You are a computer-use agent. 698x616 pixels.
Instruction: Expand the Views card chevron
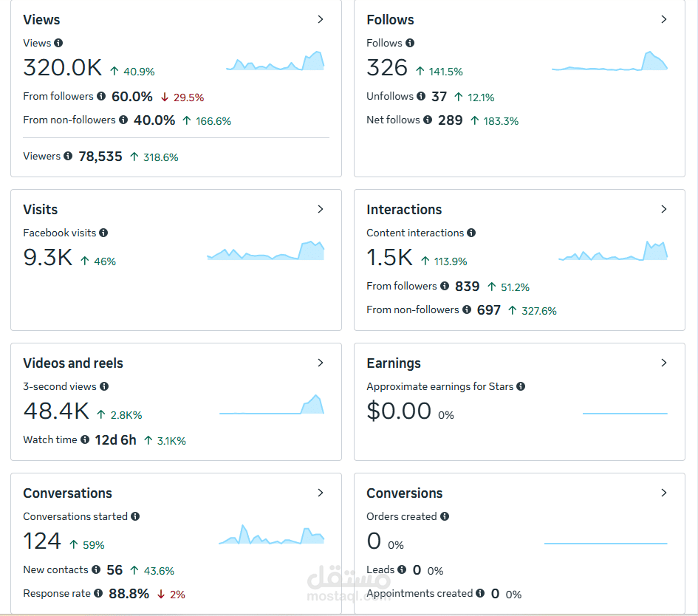coord(320,19)
